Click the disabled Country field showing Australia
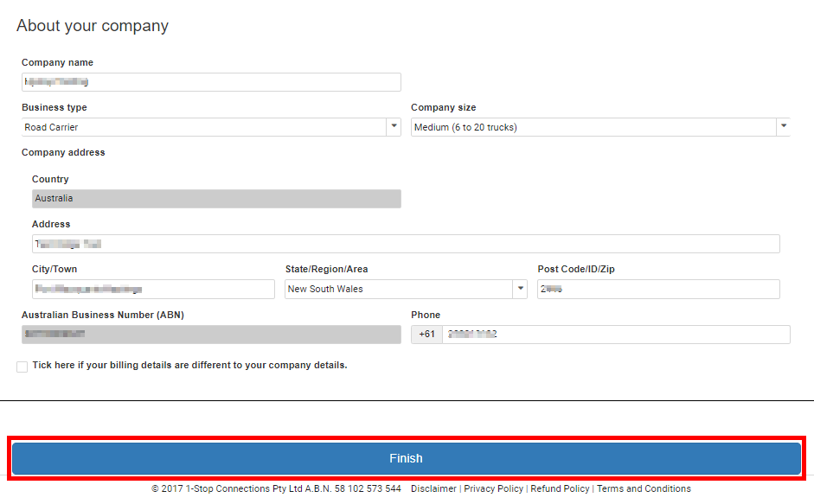The height and width of the screenshot is (504, 814). pos(216,199)
